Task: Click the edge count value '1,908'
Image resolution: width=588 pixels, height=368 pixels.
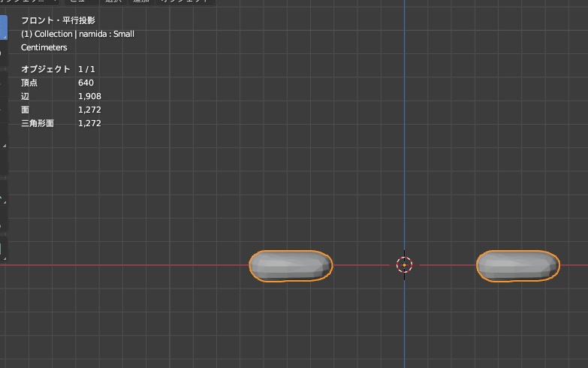Action: click(89, 96)
